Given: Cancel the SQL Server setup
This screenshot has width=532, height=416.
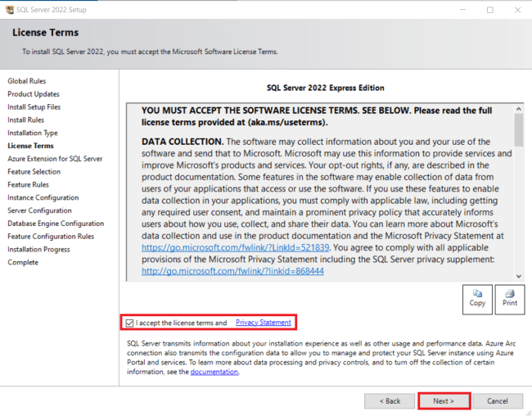Looking at the screenshot, I should [498, 401].
